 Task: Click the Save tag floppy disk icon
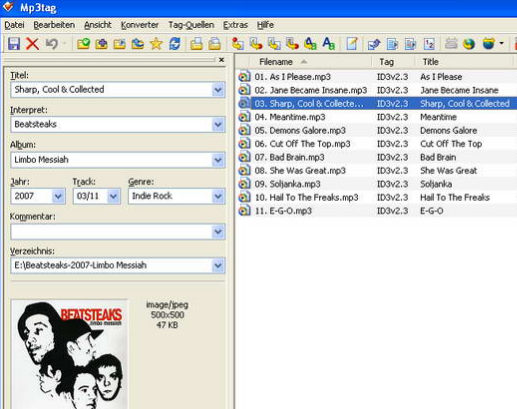click(14, 44)
